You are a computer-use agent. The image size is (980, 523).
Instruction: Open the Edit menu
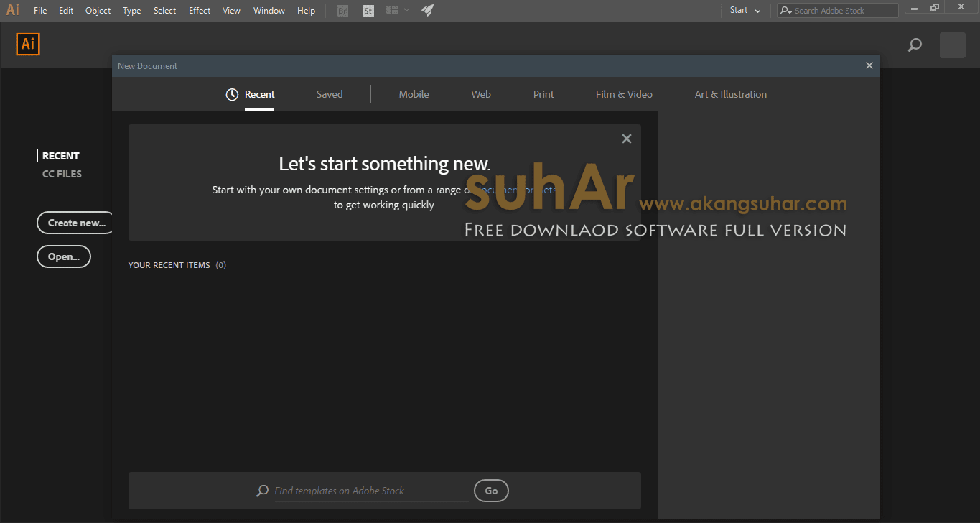66,11
